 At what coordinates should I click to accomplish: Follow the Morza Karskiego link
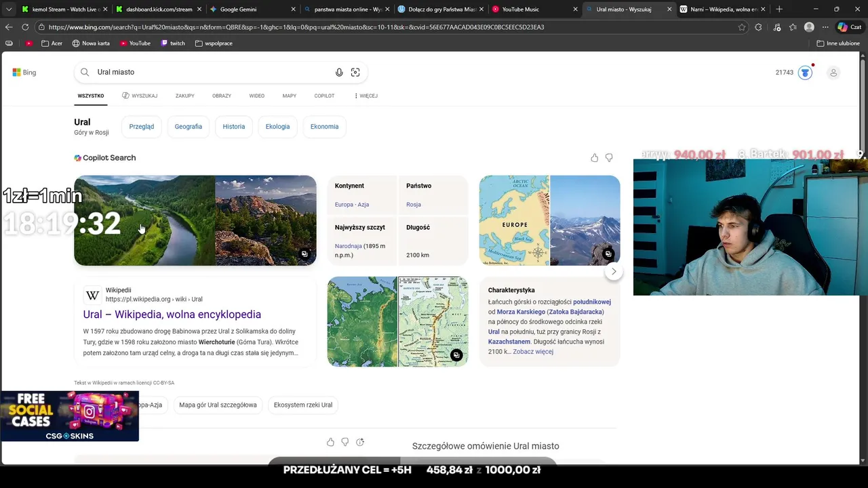tap(521, 312)
